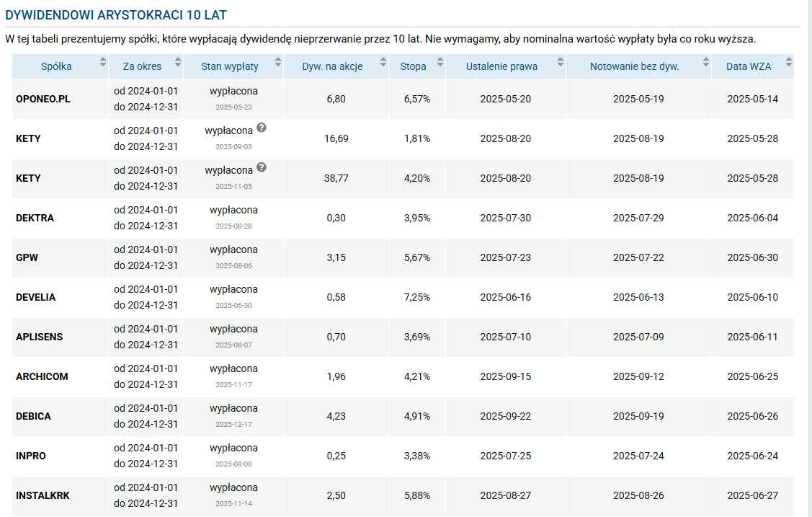The image size is (812, 517).
Task: Click the Stopa column header label
Action: [x=413, y=66]
